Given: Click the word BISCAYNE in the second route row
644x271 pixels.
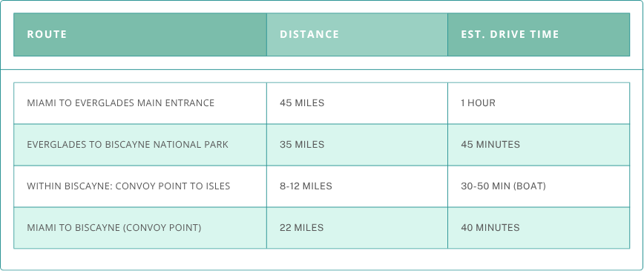Looking at the screenshot, I should click(x=128, y=145).
